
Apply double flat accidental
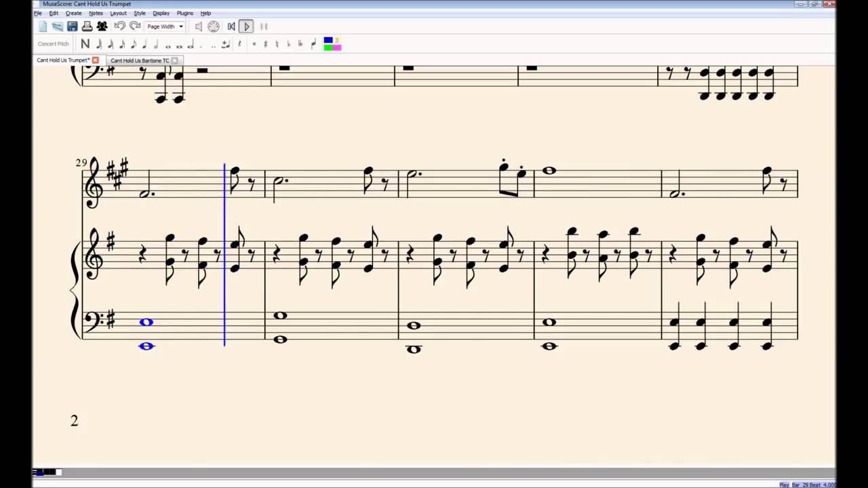(x=301, y=44)
